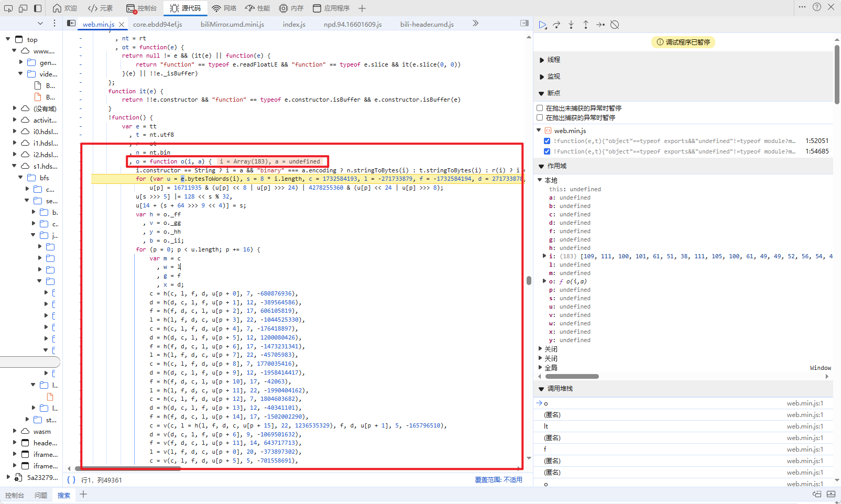
Task: Toggle the navigator sidebar icon
Action: coord(71,23)
